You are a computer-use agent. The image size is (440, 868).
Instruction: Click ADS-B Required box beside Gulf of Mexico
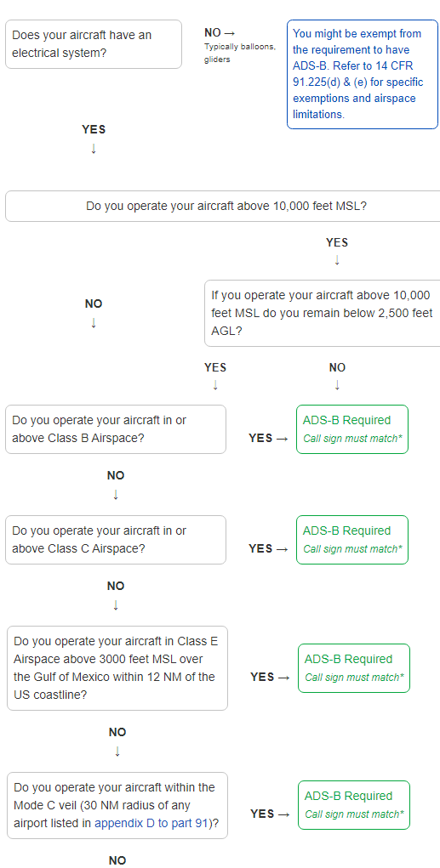point(353,668)
